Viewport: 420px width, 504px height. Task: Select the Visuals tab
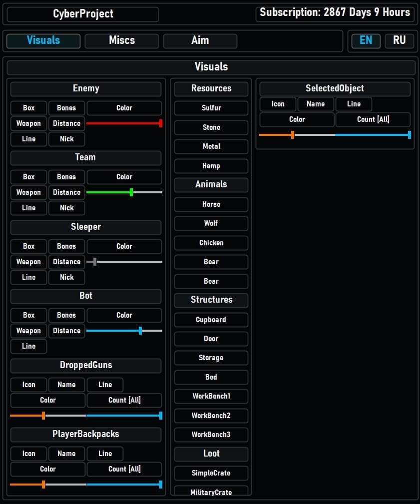tap(43, 40)
